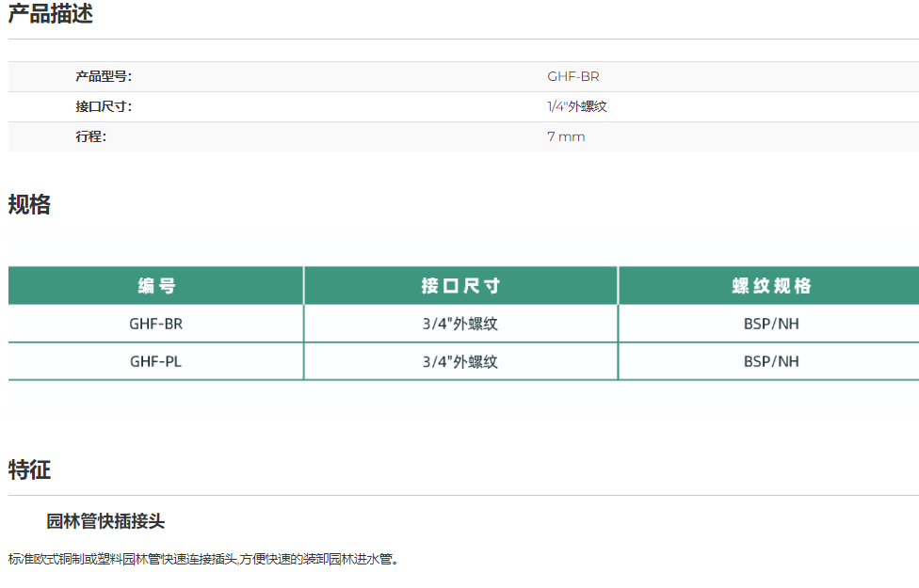Click 3/4"外螺纹 cell in GHF-BR row
The image size is (919, 588).
tap(459, 324)
